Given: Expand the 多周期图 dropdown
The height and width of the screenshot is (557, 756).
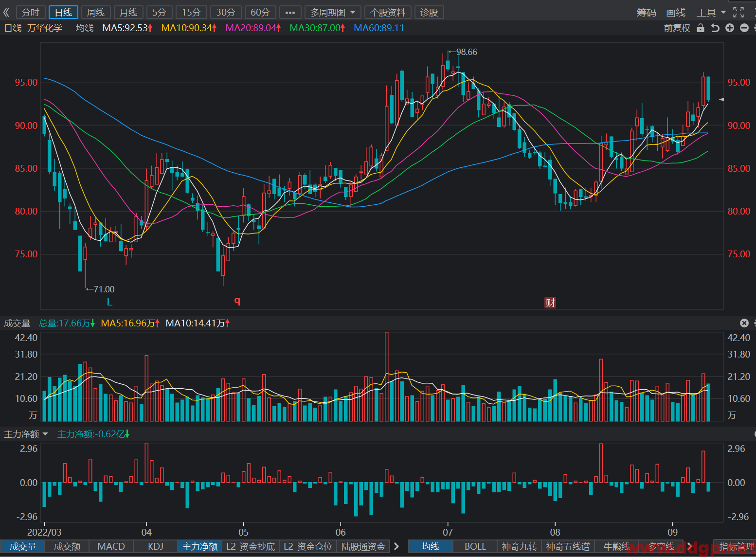Looking at the screenshot, I should pyautogui.click(x=333, y=12).
